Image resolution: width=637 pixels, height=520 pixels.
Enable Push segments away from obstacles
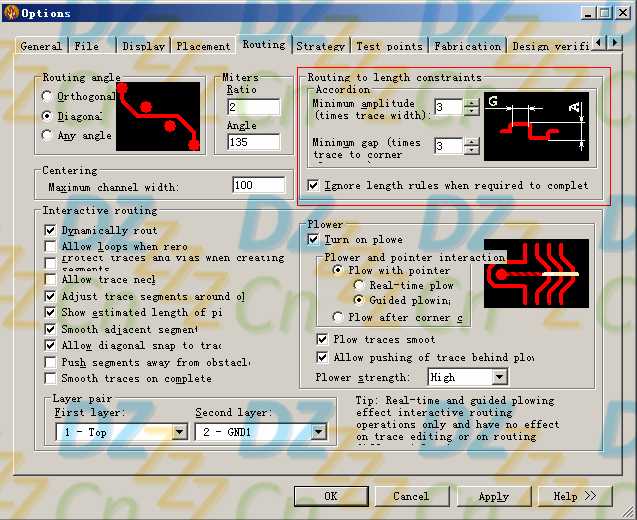(x=50, y=362)
